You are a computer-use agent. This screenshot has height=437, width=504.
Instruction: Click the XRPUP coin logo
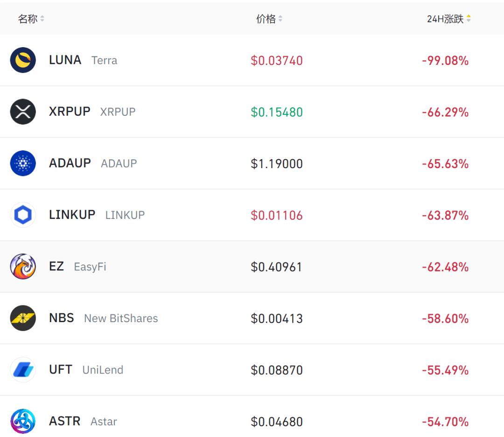(23, 112)
